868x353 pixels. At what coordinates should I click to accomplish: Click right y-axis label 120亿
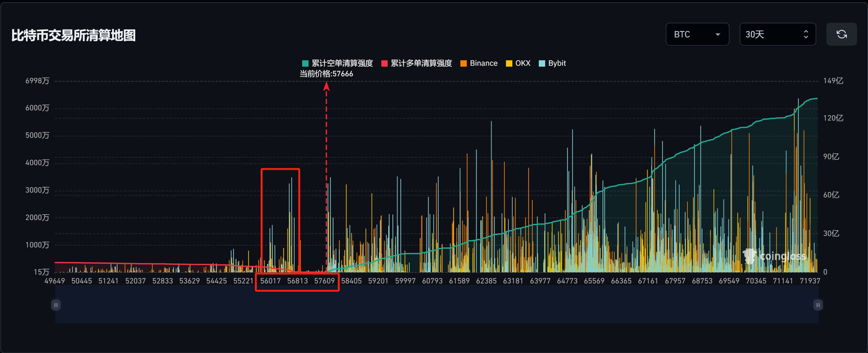tap(833, 118)
